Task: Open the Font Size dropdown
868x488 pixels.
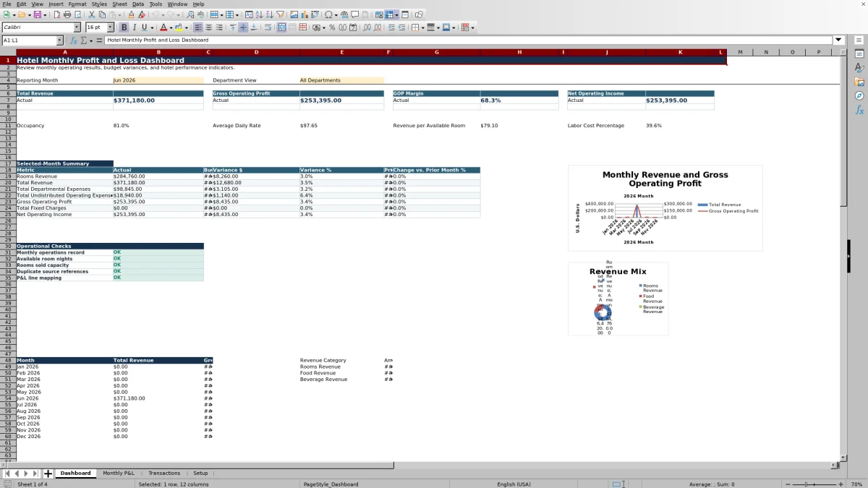Action: click(111, 27)
